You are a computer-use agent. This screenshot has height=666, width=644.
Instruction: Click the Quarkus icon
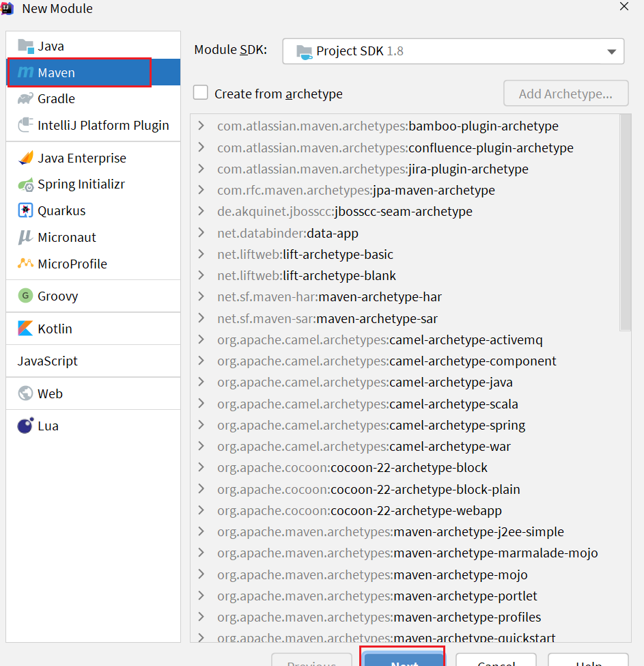click(25, 210)
